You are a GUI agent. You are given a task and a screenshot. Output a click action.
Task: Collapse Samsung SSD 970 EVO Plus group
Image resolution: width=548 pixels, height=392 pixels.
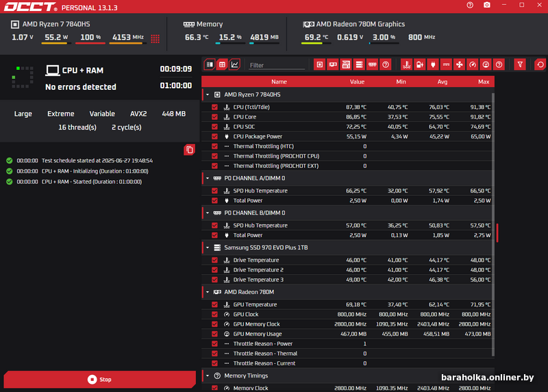pyautogui.click(x=208, y=247)
